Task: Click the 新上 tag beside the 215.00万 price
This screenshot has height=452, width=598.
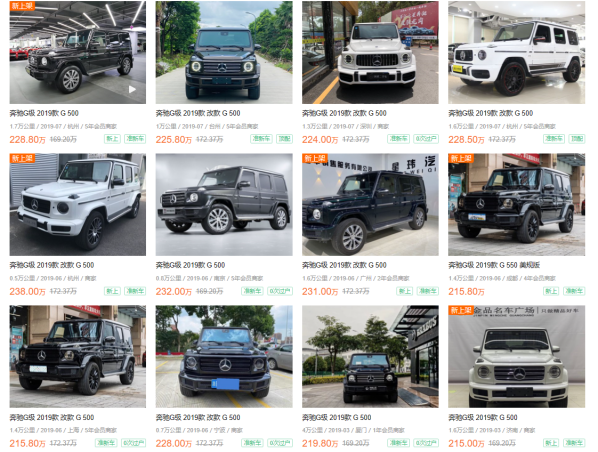Action: 551,443
